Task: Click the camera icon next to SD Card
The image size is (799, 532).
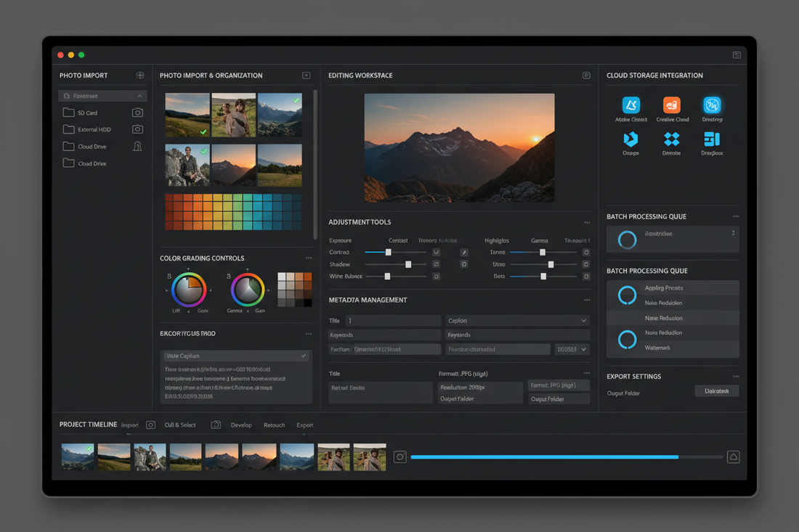Action: [139, 112]
